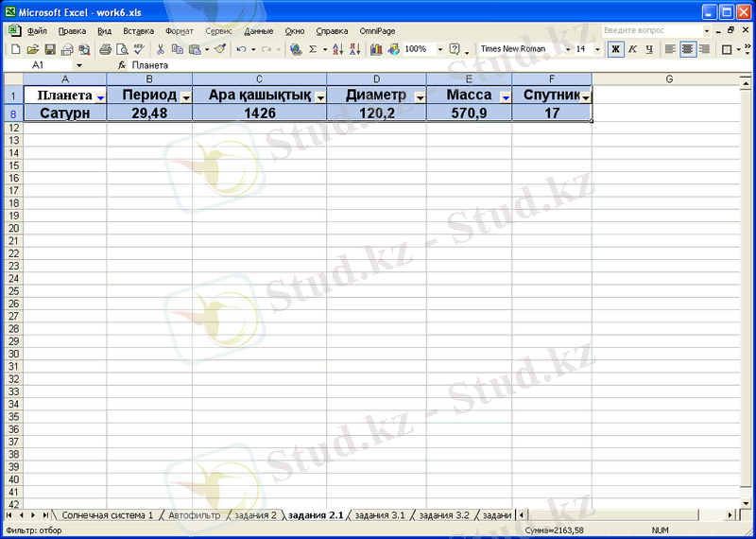756x539 pixels.
Task: Undo the last action
Action: pyautogui.click(x=242, y=49)
